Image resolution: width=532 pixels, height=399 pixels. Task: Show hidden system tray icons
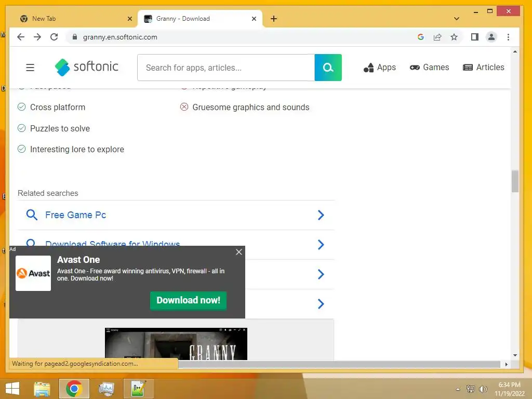coord(458,389)
